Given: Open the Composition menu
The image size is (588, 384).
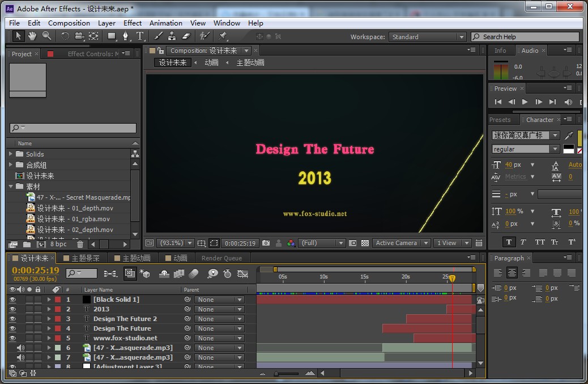Looking at the screenshot, I should pos(69,23).
